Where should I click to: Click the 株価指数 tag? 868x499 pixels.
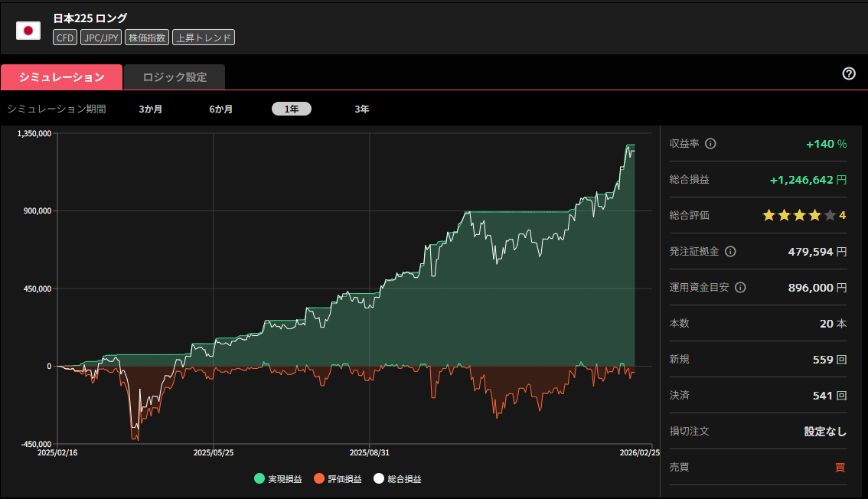coord(147,38)
